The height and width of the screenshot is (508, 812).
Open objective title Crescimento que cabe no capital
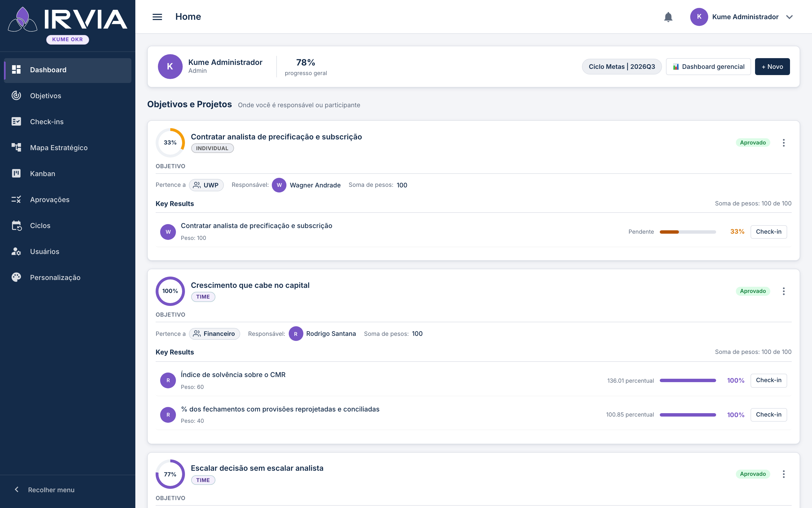tap(250, 285)
